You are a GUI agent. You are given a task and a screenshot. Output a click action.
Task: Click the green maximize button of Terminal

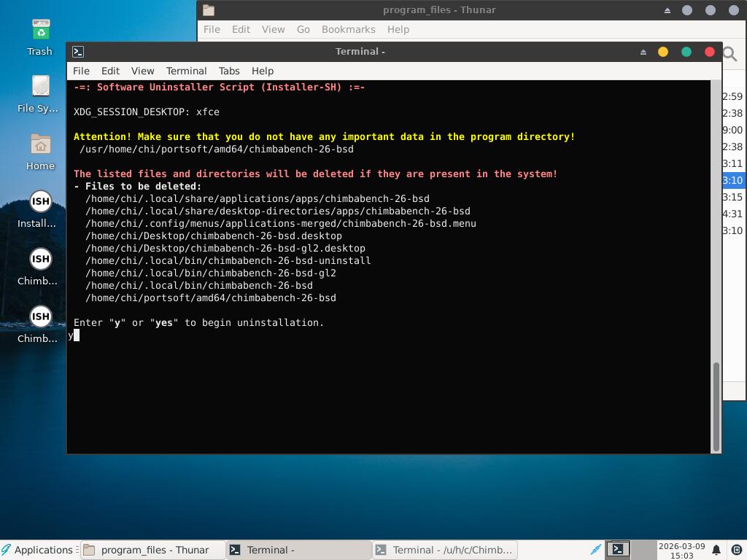click(686, 52)
